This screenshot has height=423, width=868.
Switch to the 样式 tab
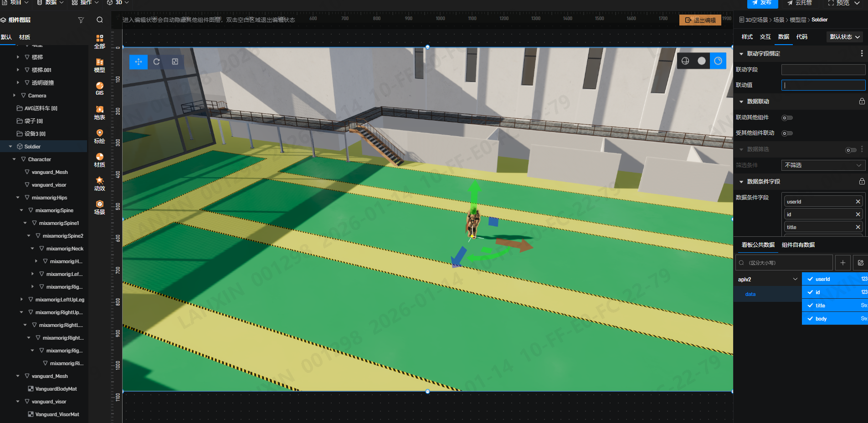point(747,37)
